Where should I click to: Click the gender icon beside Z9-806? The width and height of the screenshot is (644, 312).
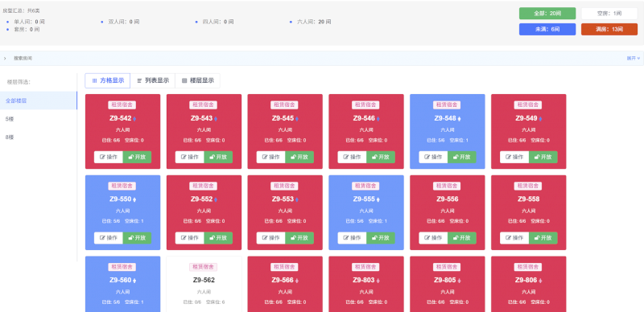click(540, 281)
